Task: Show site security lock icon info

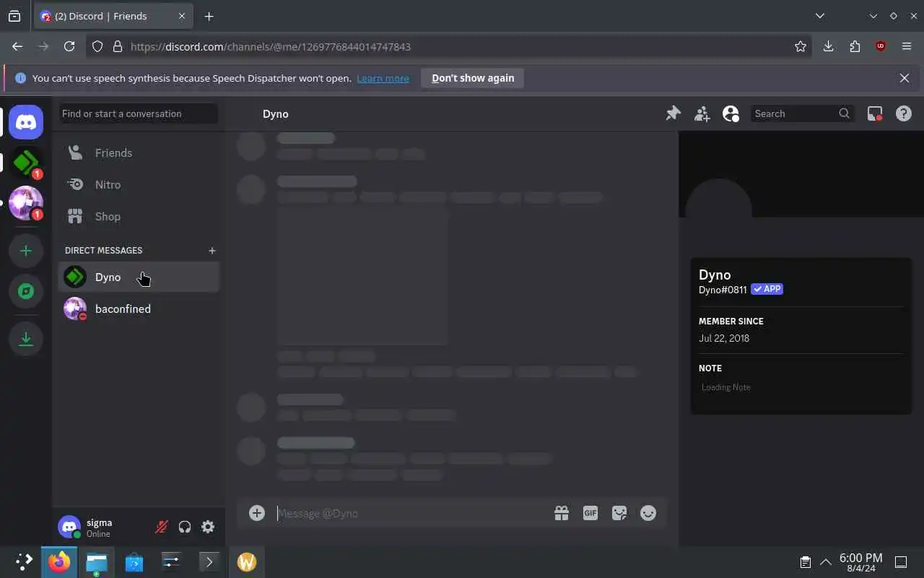Action: point(118,46)
